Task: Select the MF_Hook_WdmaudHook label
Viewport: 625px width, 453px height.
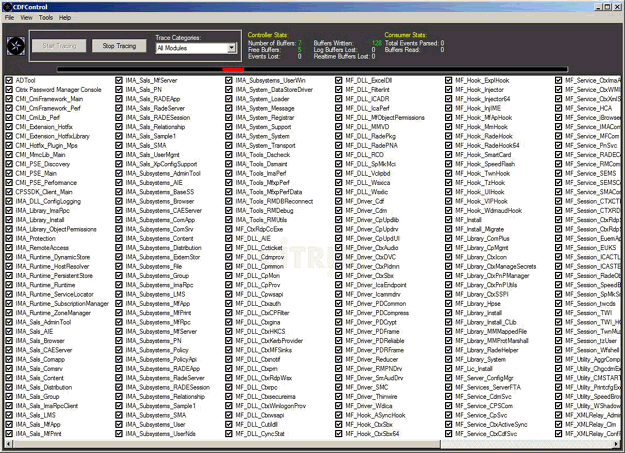Action: coord(489,211)
